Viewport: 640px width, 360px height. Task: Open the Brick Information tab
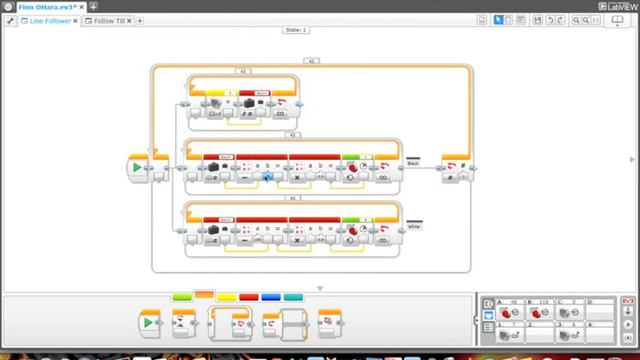tap(488, 304)
